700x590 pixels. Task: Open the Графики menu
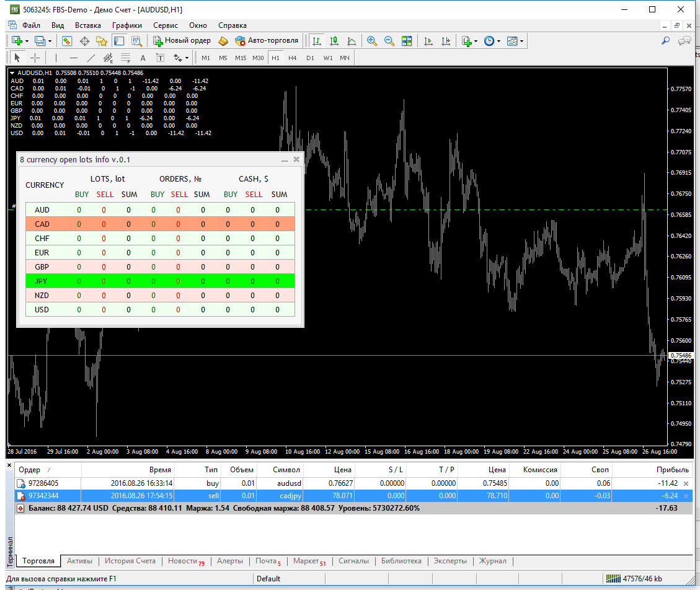[x=126, y=25]
